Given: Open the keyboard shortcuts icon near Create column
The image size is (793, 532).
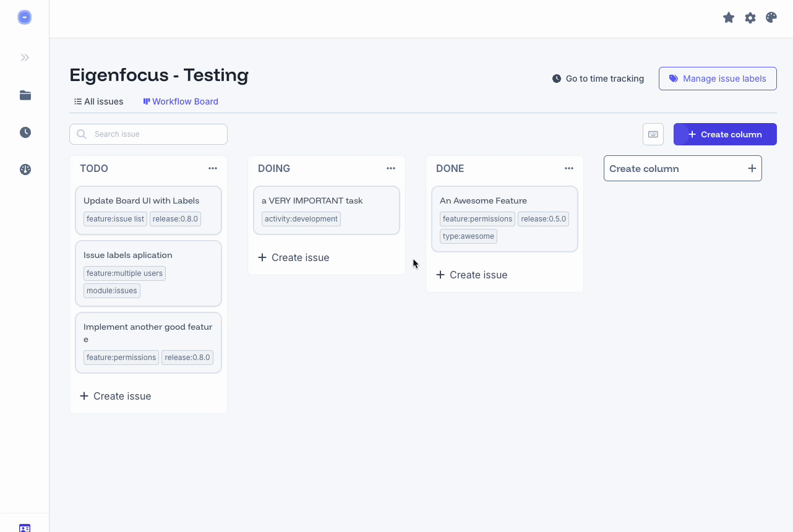Looking at the screenshot, I should [653, 134].
